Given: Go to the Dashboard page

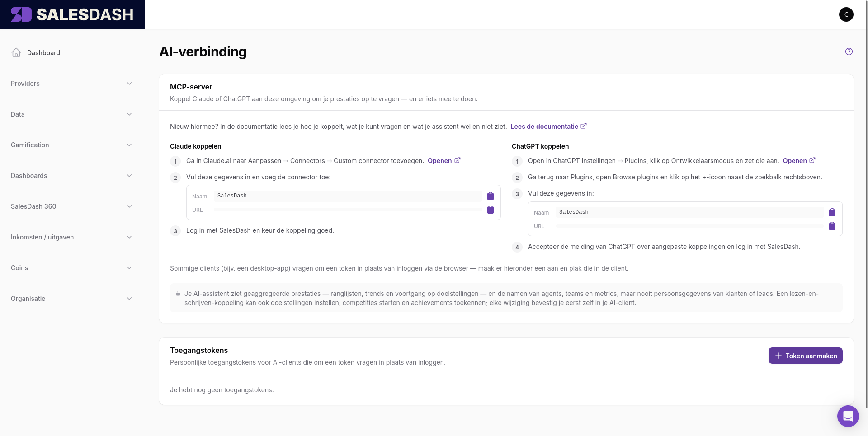Looking at the screenshot, I should coord(43,53).
